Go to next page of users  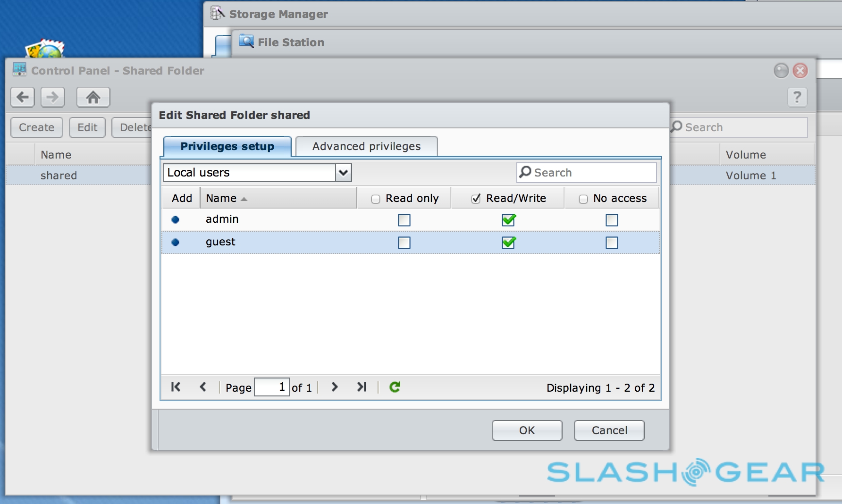[x=335, y=387]
